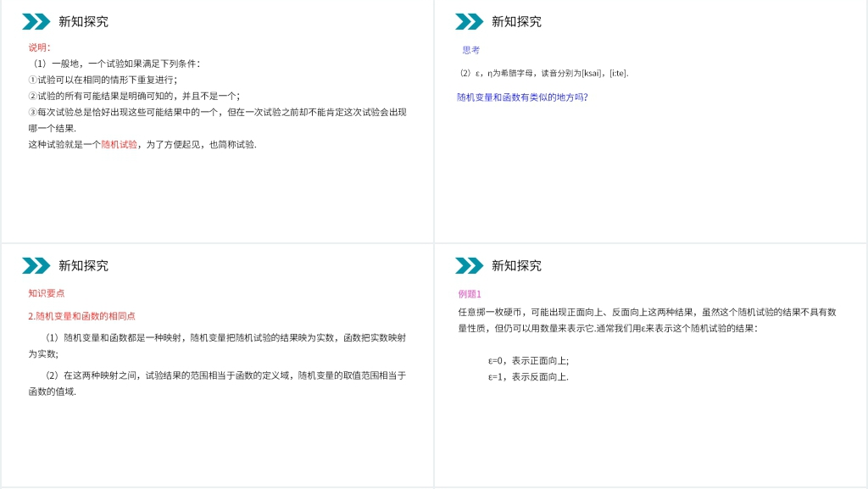Click the teal chevron icon on the 知识要点 slide

click(x=36, y=266)
